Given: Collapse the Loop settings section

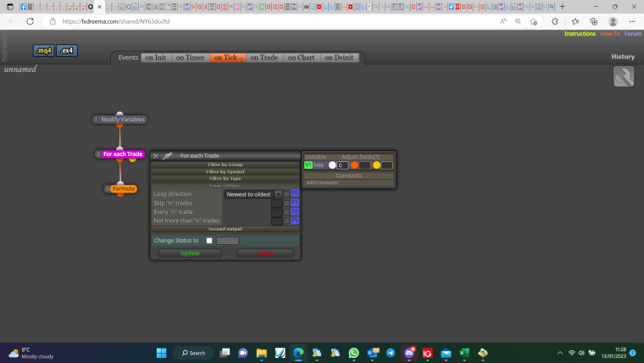Looking at the screenshot, I should tap(225, 186).
